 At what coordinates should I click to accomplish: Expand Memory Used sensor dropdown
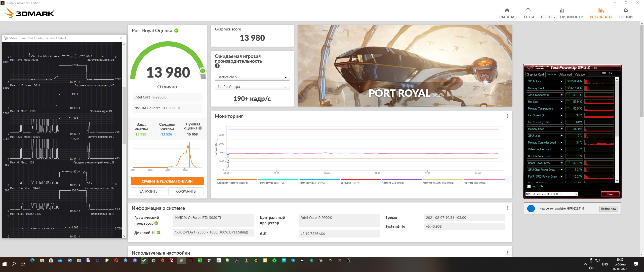[x=561, y=129]
